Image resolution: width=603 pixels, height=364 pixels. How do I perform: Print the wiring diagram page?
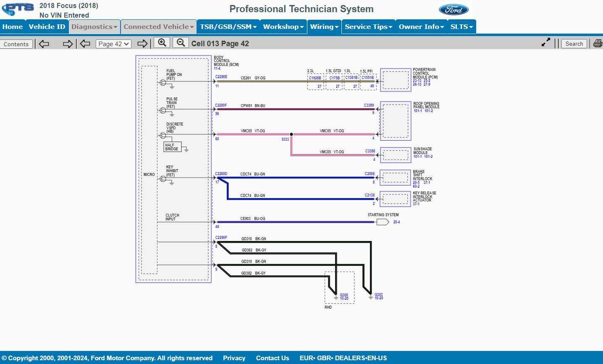[598, 43]
